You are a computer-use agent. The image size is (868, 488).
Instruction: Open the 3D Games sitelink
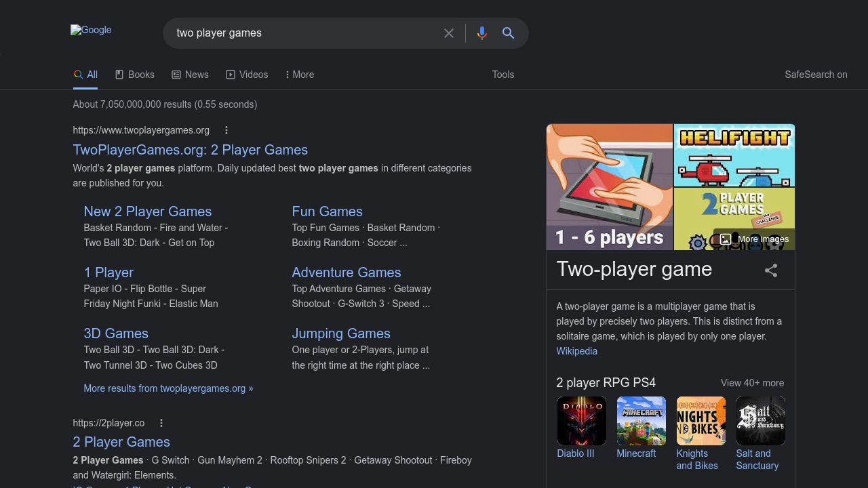pyautogui.click(x=116, y=333)
